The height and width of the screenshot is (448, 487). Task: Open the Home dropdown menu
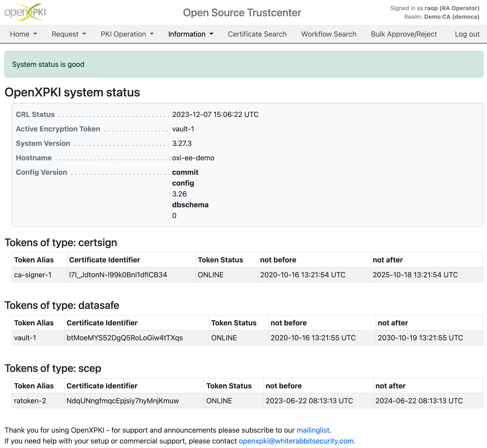tap(23, 34)
